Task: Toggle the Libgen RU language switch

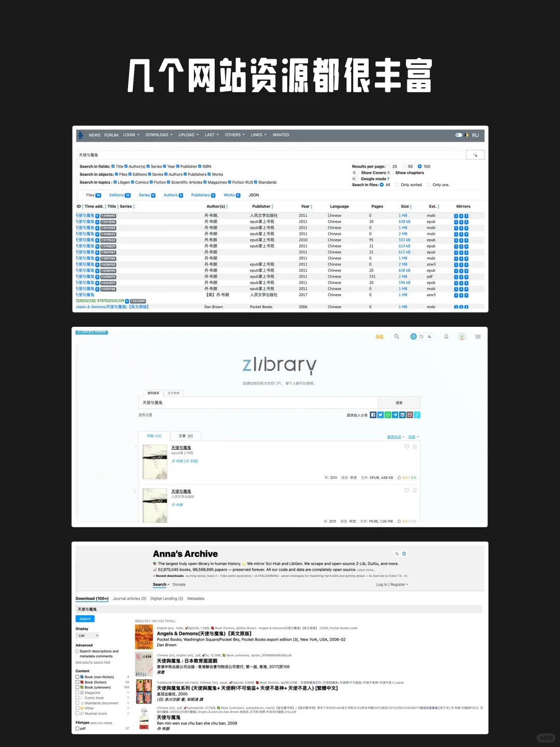Action: [459, 135]
